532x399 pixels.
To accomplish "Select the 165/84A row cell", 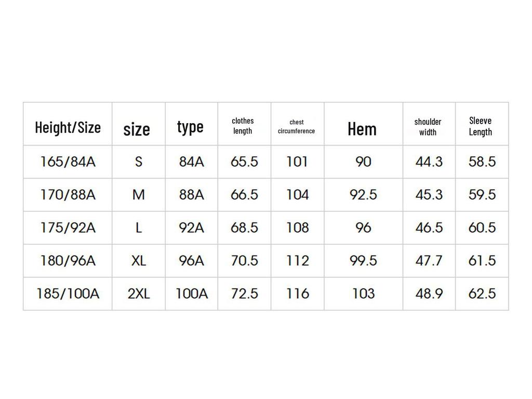I will pyautogui.click(x=68, y=162).
